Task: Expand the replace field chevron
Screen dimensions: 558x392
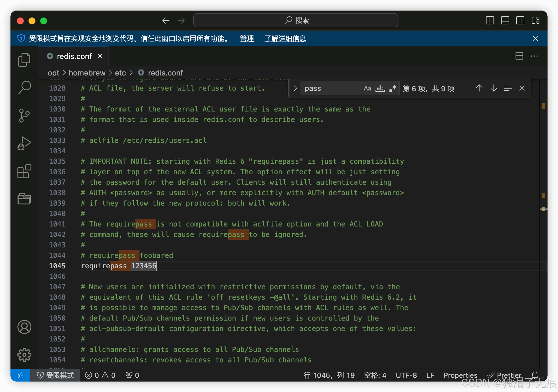Action: 295,88
